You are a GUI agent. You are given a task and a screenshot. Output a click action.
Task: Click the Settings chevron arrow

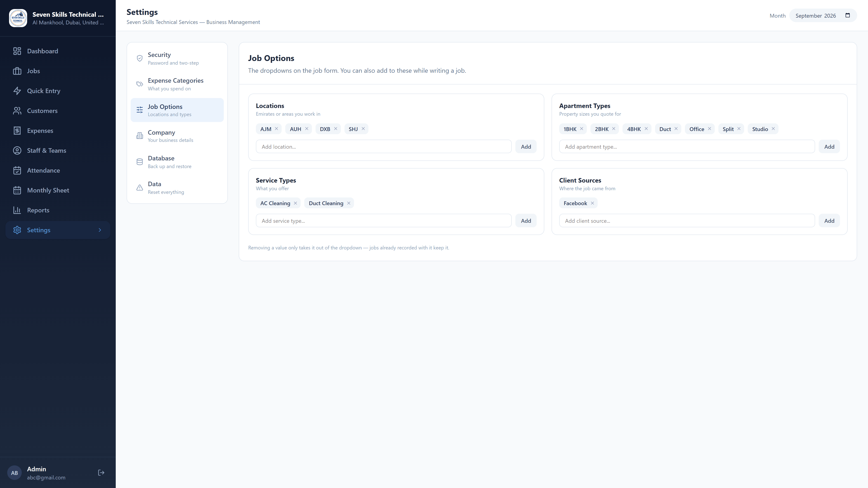pos(100,230)
